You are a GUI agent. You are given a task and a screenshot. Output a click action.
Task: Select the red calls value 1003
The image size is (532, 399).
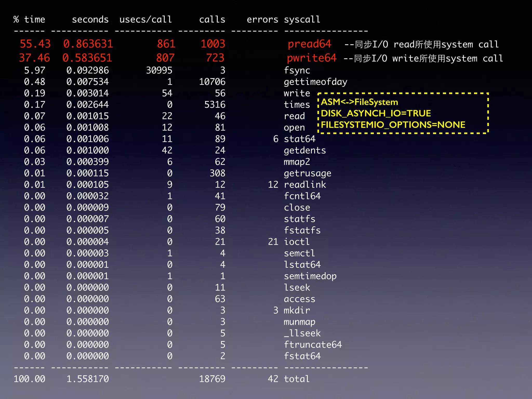(x=213, y=44)
